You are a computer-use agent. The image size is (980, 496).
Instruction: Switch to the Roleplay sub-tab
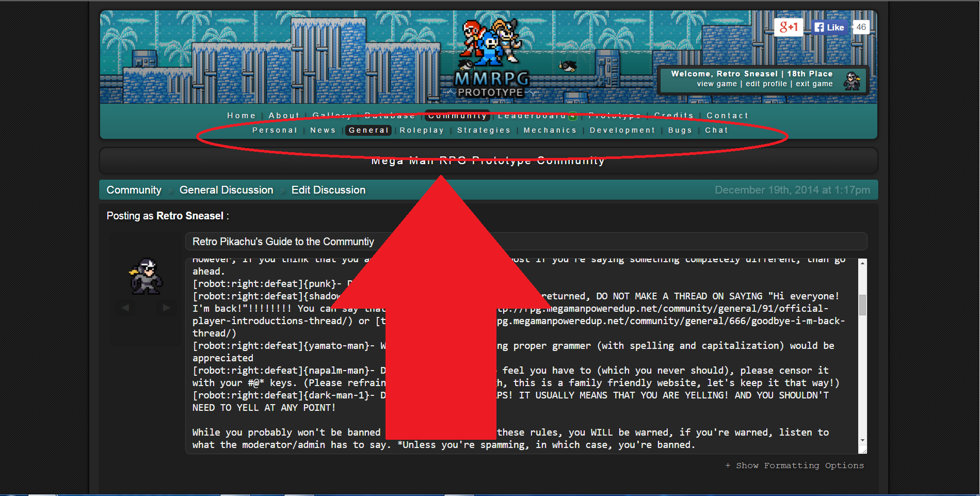(422, 130)
